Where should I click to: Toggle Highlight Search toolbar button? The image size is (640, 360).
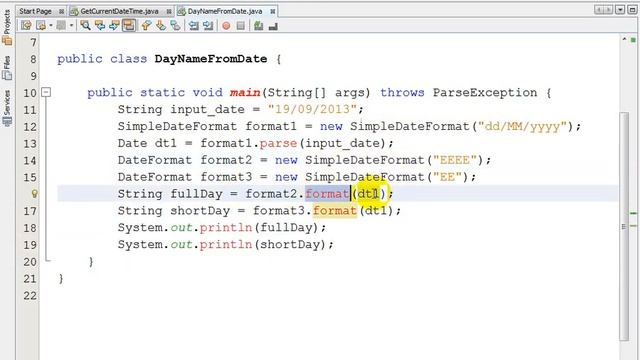[x=129, y=26]
